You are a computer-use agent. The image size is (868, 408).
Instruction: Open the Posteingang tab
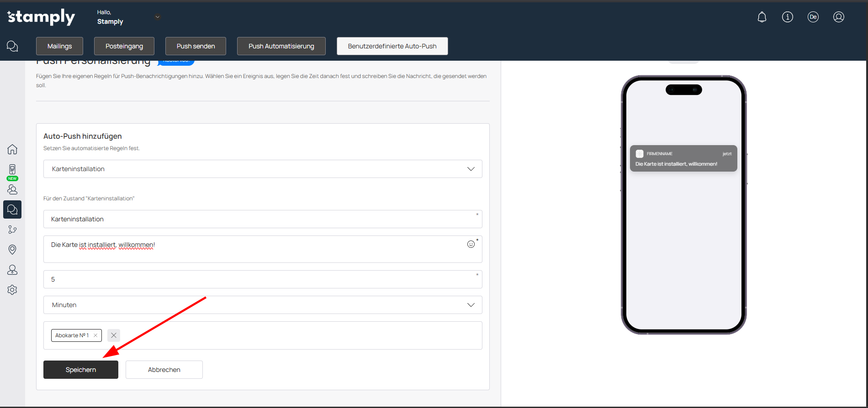pyautogui.click(x=124, y=46)
